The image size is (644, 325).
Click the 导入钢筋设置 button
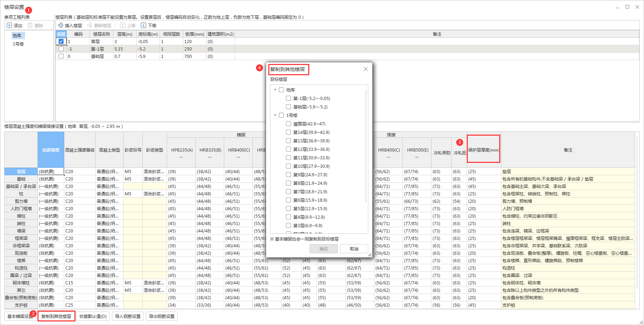(128, 316)
